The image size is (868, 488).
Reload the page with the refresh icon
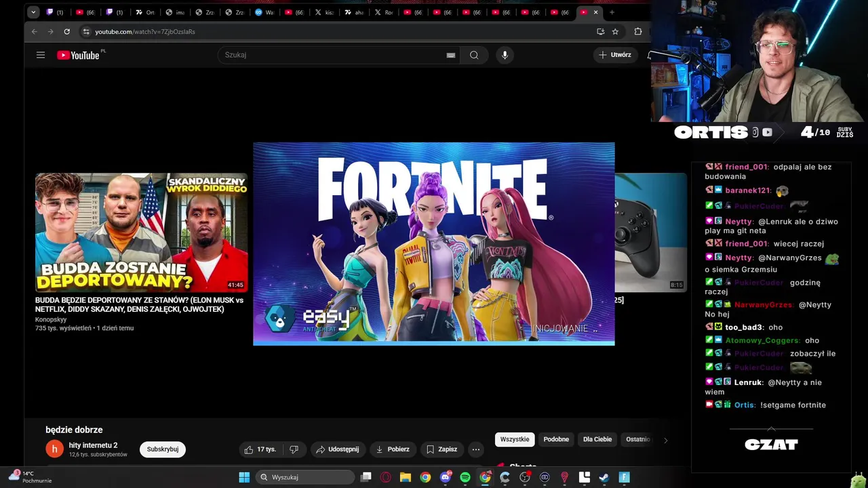tap(66, 32)
